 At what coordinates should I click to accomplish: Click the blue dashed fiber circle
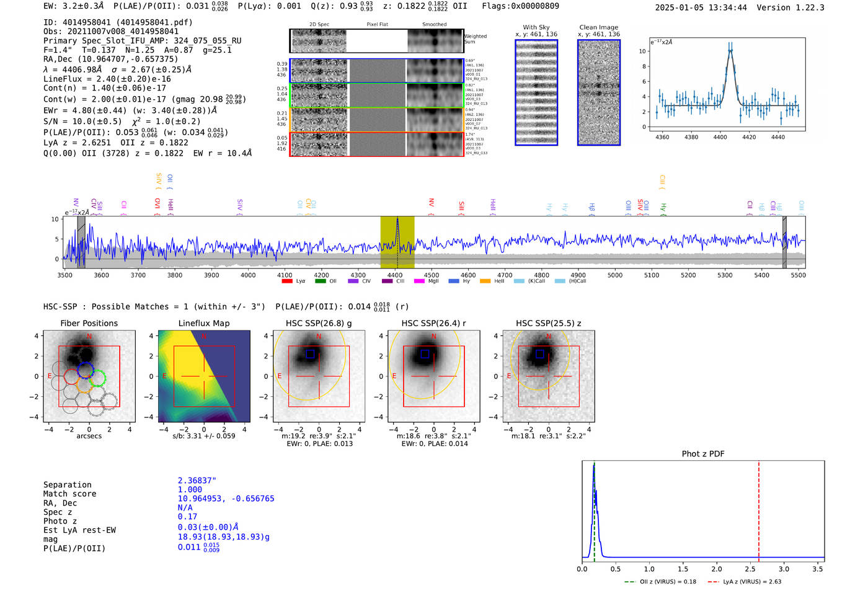[x=86, y=370]
